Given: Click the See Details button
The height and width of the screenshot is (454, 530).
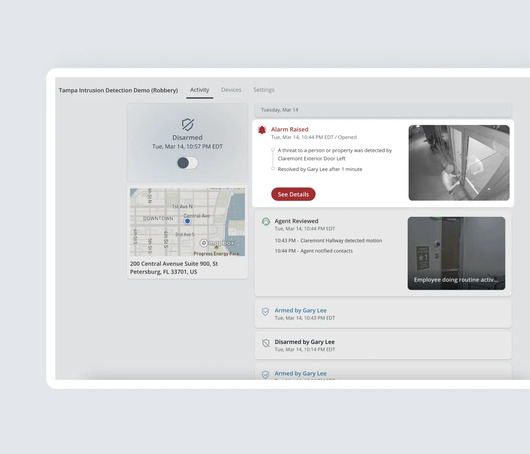Looking at the screenshot, I should pos(293,194).
